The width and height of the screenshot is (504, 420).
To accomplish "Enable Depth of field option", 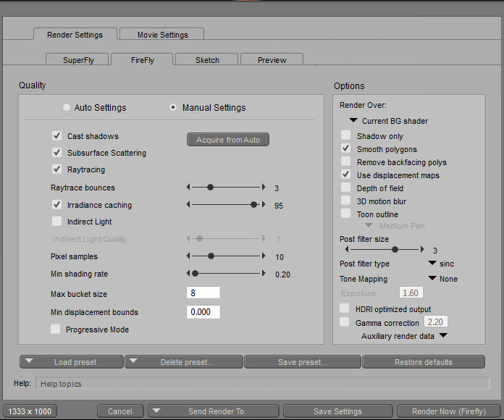I will click(346, 188).
